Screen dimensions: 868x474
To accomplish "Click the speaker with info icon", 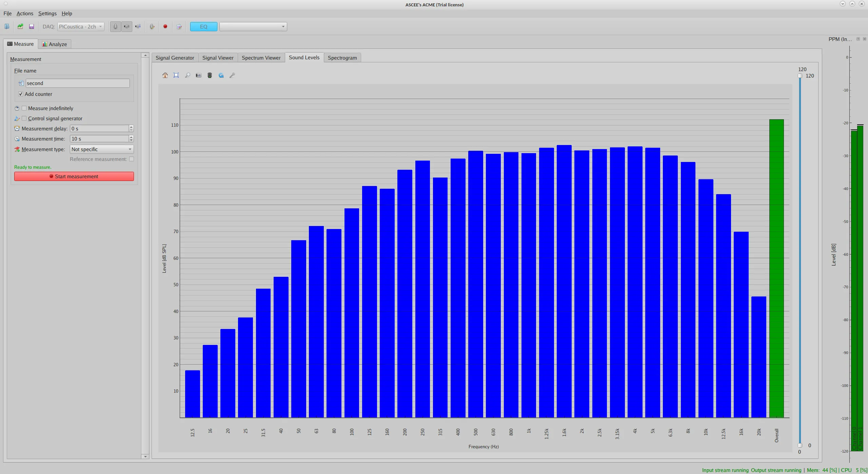I will tap(138, 26).
